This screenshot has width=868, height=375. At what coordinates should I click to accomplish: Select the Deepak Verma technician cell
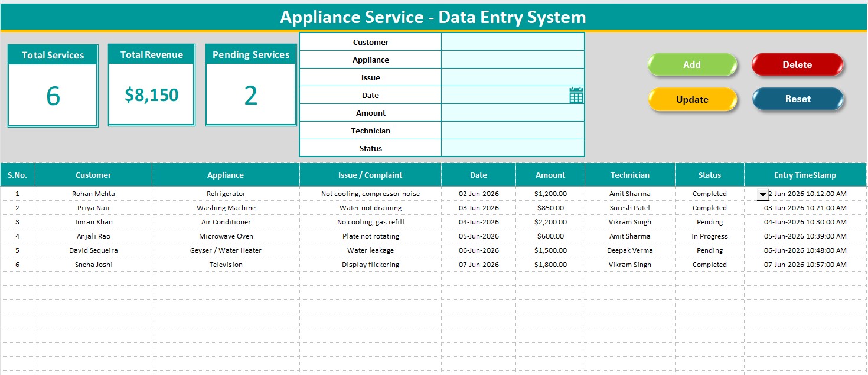(630, 250)
